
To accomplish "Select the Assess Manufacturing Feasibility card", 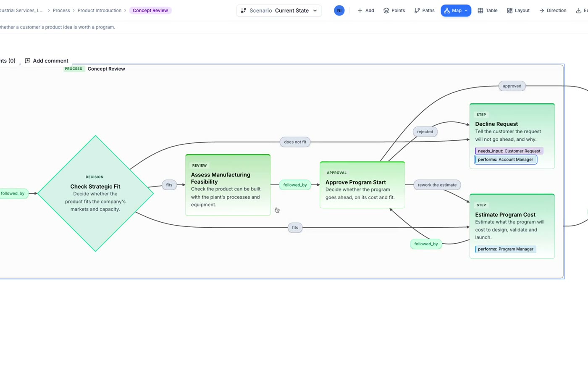I will (228, 185).
